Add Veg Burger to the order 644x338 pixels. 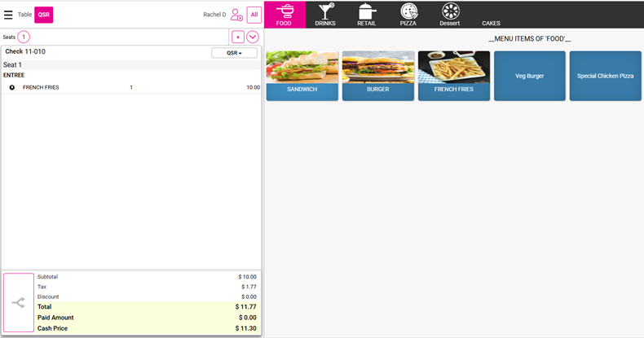(529, 76)
